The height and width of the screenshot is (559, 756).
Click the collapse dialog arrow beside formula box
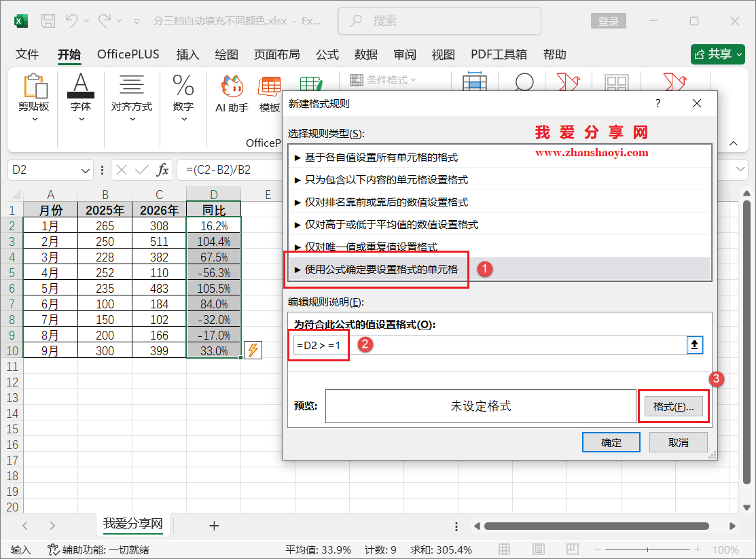pos(695,345)
